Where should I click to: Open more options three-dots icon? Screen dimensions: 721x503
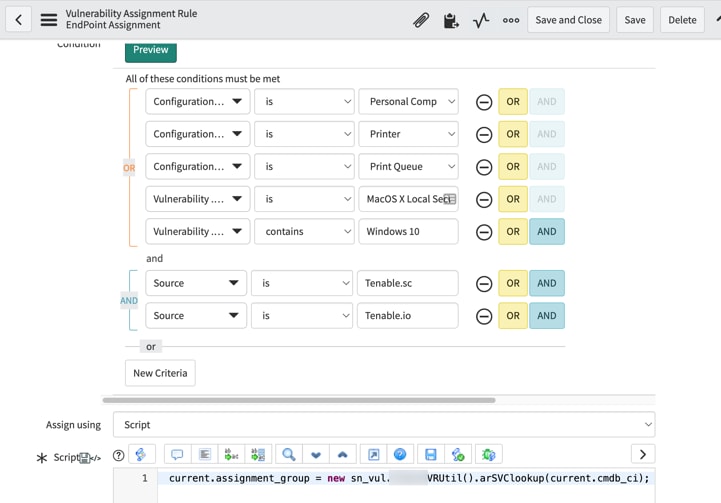[x=511, y=20]
